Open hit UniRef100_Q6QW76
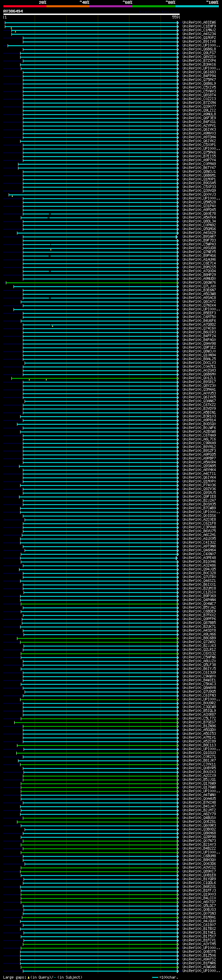 coord(199,283)
